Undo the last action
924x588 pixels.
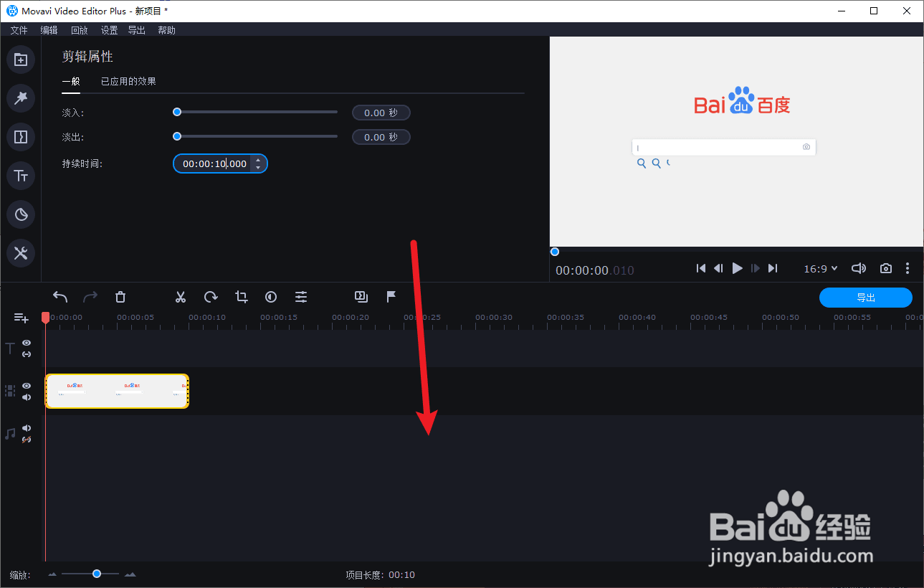click(x=60, y=297)
